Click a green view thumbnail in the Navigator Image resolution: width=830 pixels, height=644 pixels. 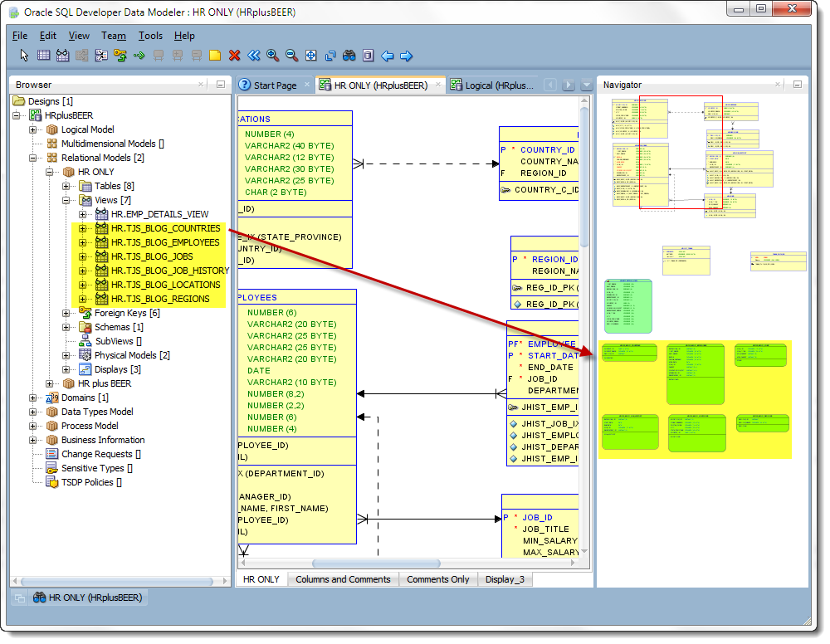[696, 373]
